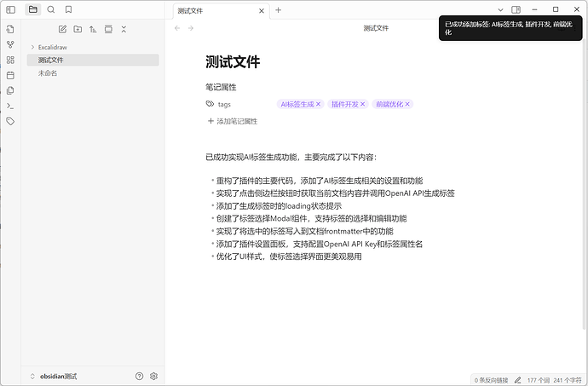Open canvas ribbon icon
Viewport: 588px width, 386px height.
click(x=10, y=60)
